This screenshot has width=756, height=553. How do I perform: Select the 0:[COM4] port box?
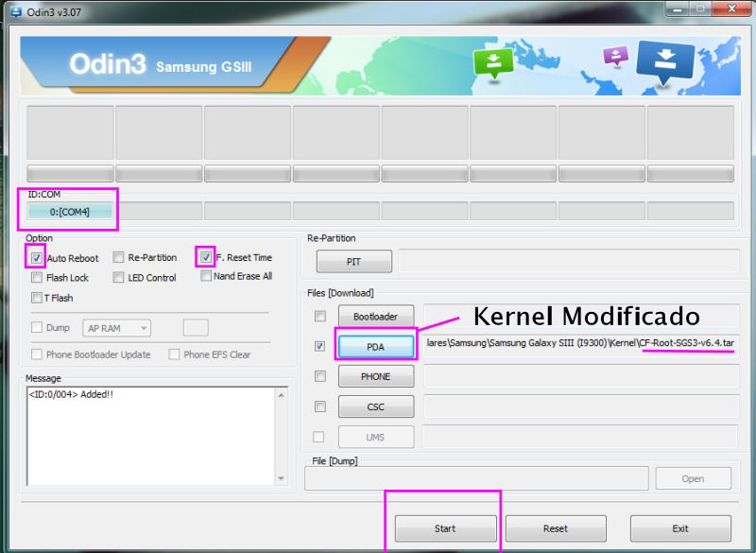click(x=70, y=212)
